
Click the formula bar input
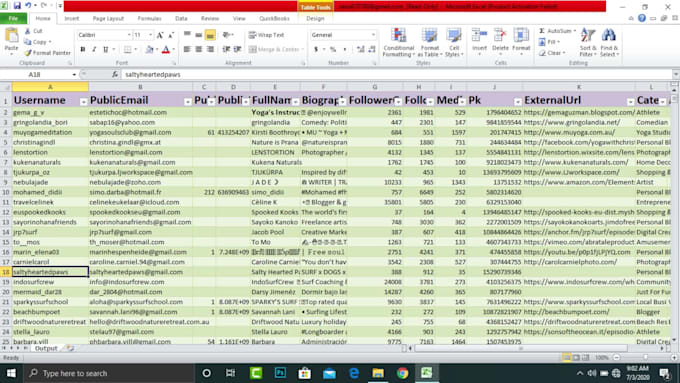point(395,75)
